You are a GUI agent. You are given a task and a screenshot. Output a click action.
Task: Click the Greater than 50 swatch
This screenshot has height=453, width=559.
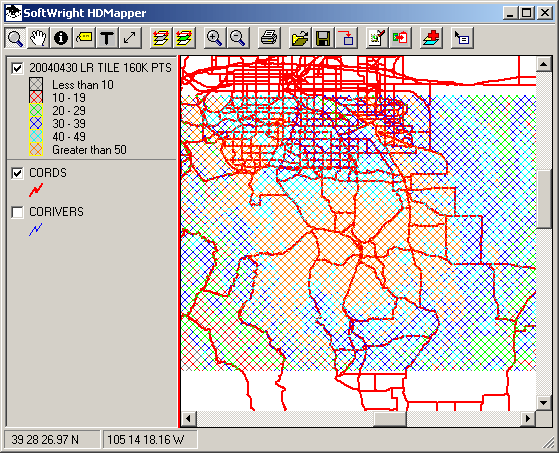click(x=36, y=149)
